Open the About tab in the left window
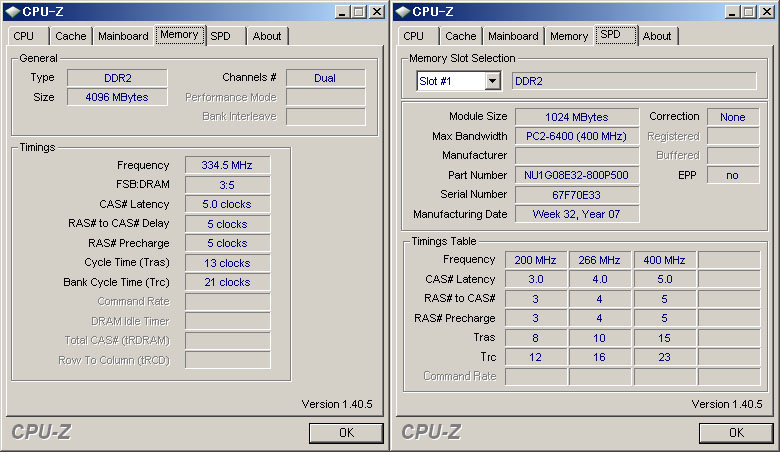Screen dimensions: 780x452 pos(267,36)
